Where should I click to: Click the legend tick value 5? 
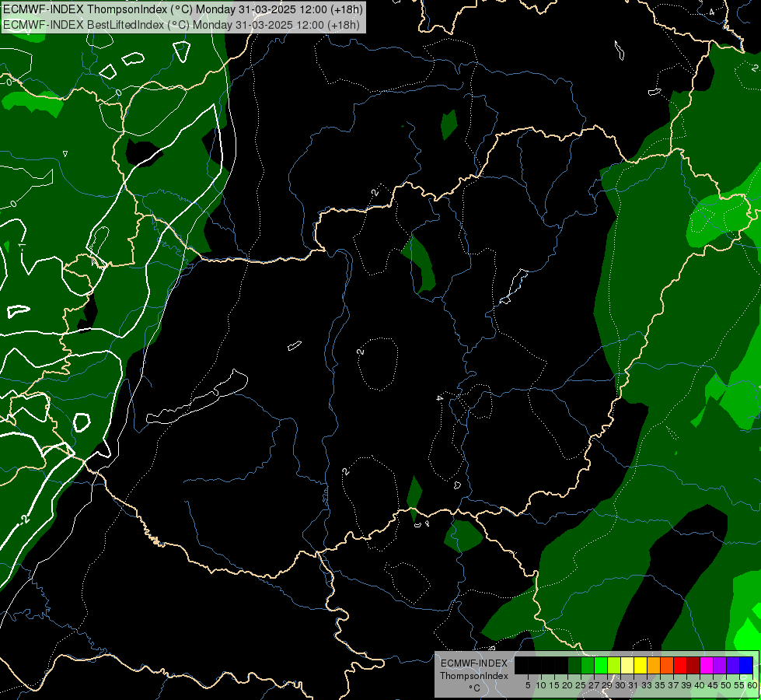point(528,685)
